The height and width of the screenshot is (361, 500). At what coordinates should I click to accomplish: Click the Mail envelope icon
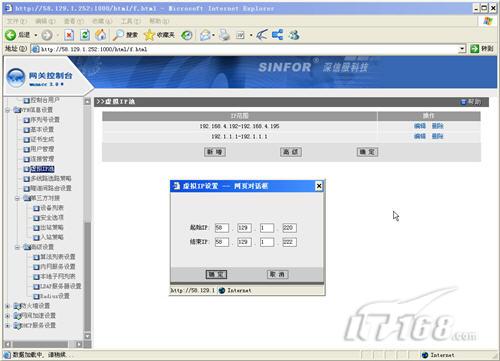coord(205,35)
